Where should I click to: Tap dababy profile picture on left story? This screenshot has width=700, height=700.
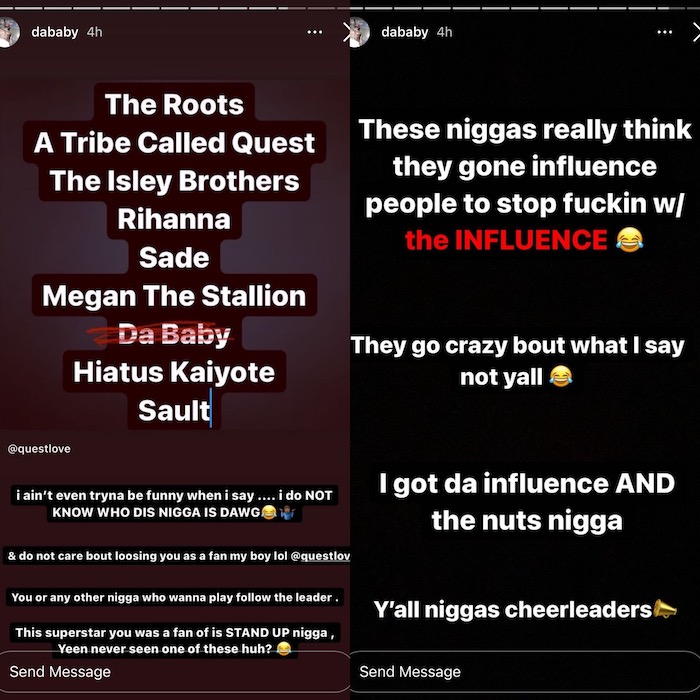[9, 32]
